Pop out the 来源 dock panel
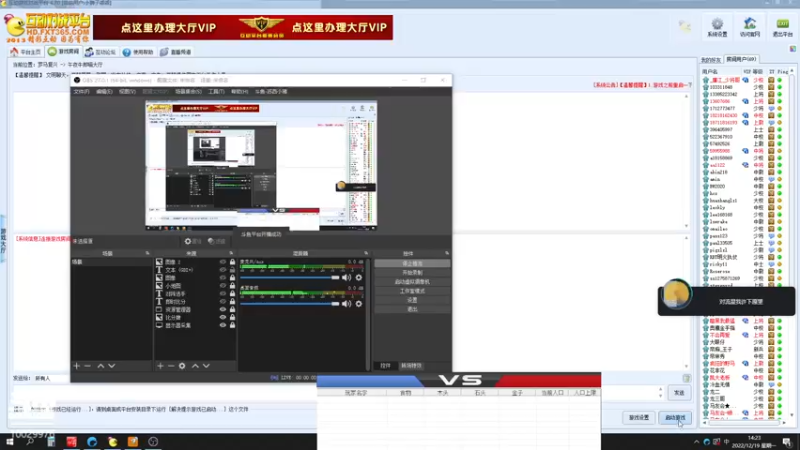Screen dimensions: 800x450 [231, 253]
